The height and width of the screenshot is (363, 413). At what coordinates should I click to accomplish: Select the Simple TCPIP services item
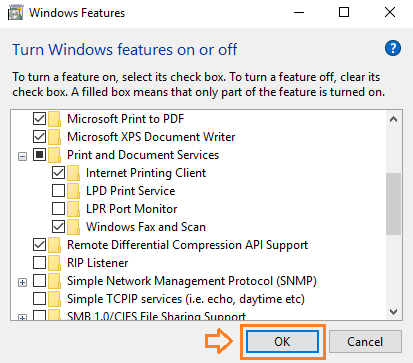pyautogui.click(x=186, y=299)
